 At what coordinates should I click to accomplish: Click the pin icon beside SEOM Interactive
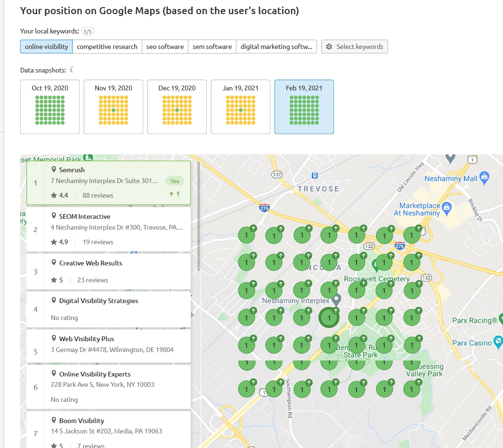coord(54,216)
